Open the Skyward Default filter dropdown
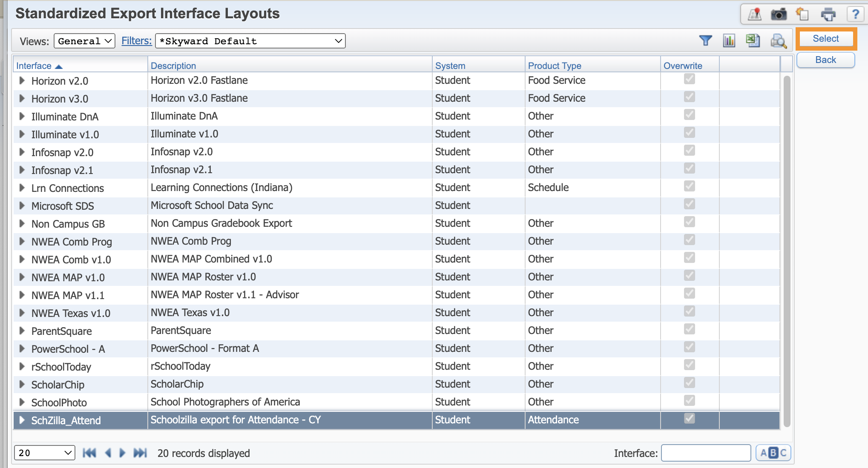Viewport: 868px width, 468px height. coord(250,41)
